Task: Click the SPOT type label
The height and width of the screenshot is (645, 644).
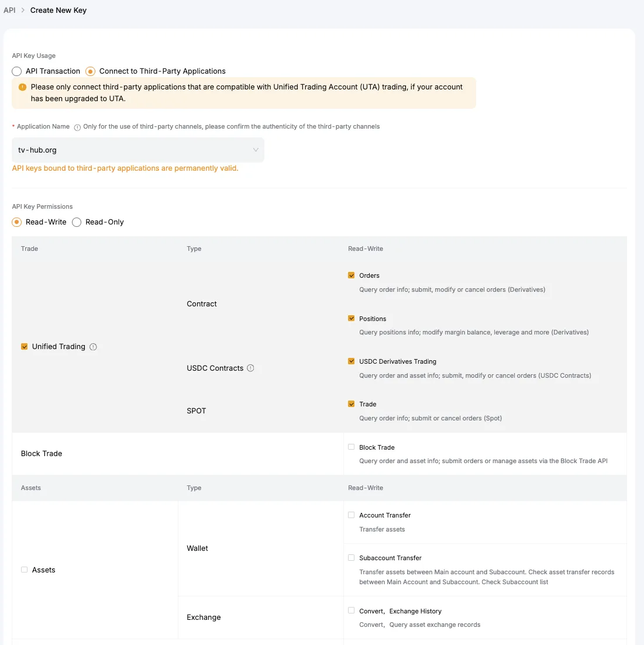Action: pos(197,411)
